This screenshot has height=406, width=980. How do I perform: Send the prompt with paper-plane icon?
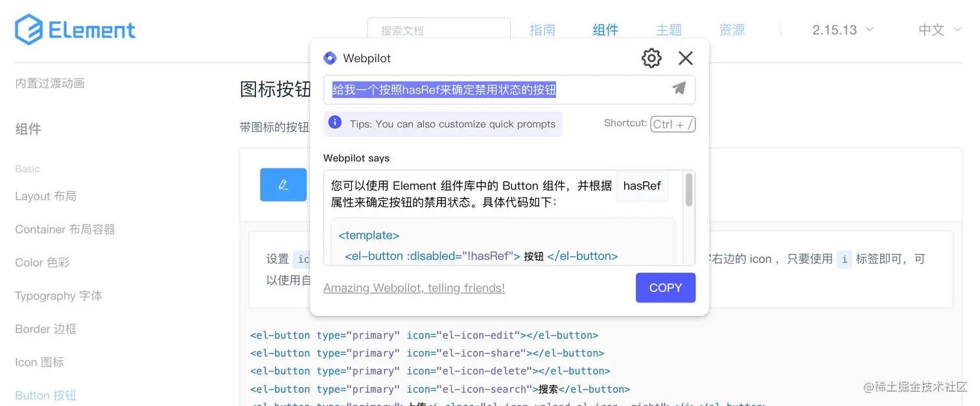coord(679,89)
